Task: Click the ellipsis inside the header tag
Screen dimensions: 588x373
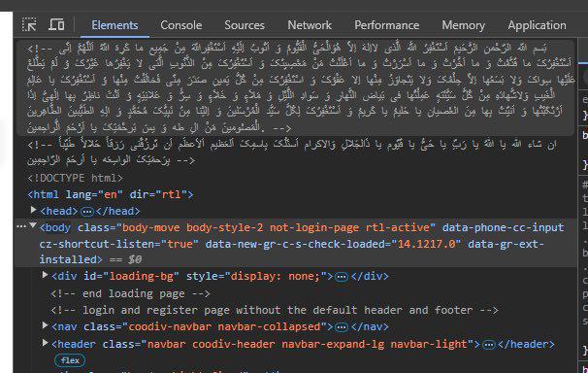Action: [x=489, y=345]
